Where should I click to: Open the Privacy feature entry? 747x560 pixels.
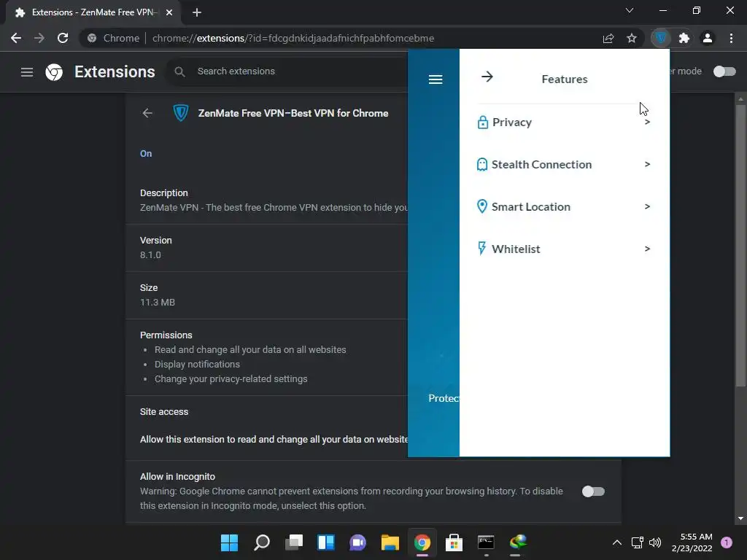click(x=564, y=122)
